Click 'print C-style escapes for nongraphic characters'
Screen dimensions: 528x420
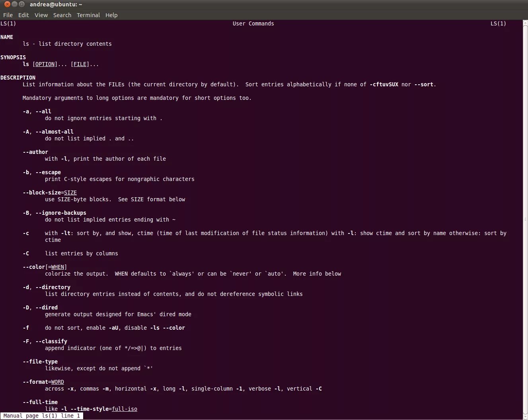coord(120,179)
